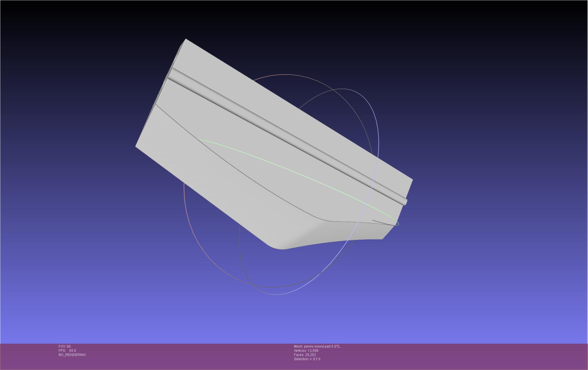Click the top-left corner of the mesh
Image resolution: width=588 pixels, height=370 pixels.
pos(186,40)
